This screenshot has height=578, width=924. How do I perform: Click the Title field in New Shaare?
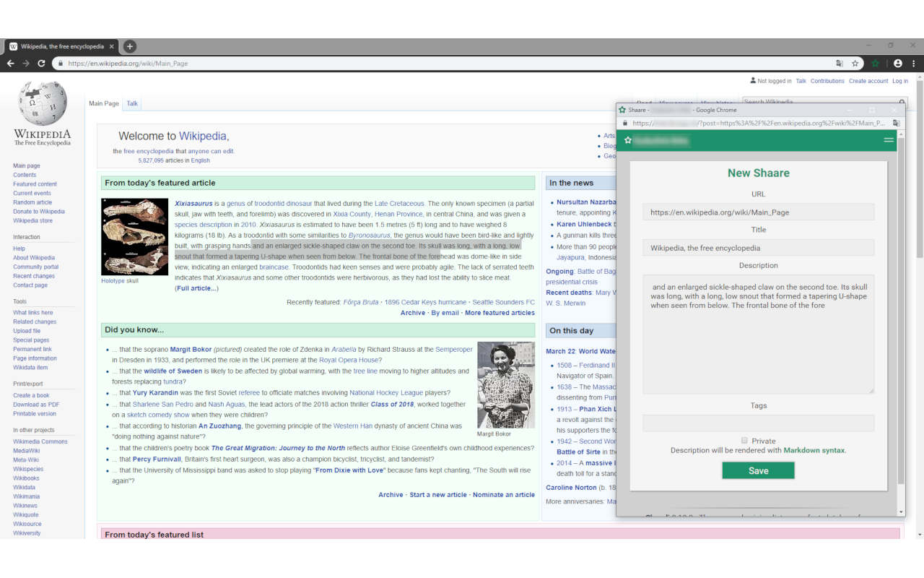tap(759, 248)
